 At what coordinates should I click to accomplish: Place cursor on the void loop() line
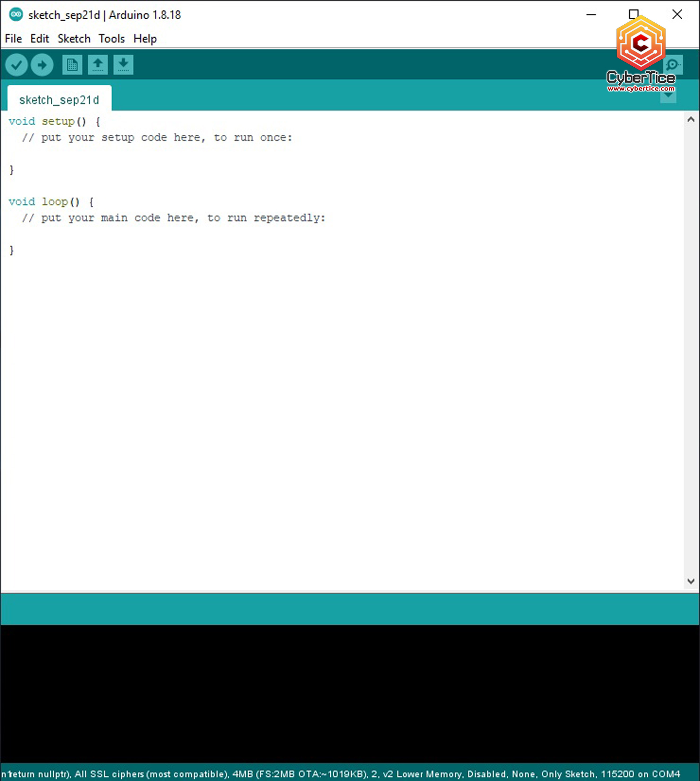(x=51, y=202)
